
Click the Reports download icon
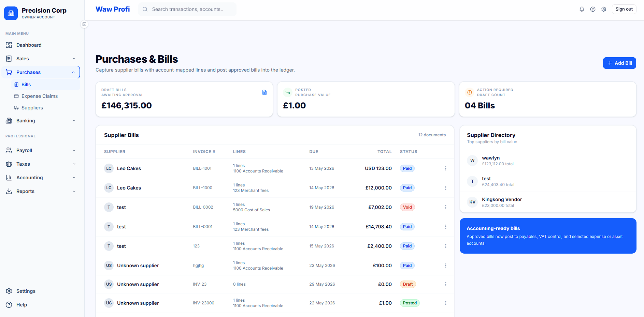point(9,191)
